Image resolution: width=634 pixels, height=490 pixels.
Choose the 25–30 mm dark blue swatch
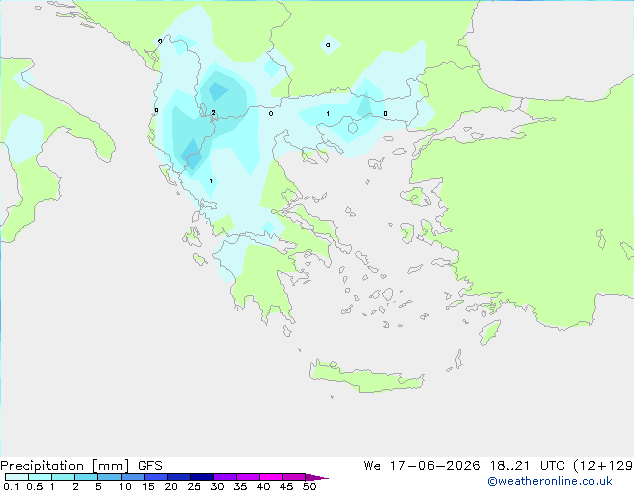tap(202, 477)
